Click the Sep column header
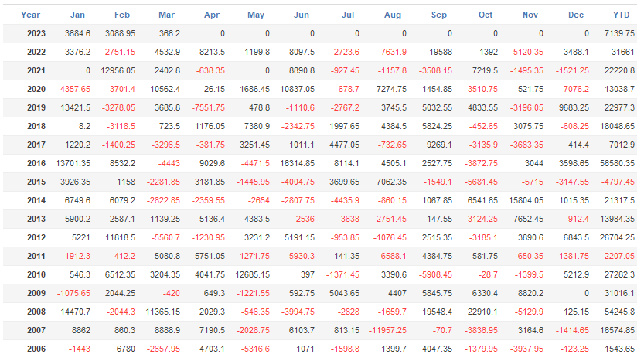The height and width of the screenshot is (361, 644). pos(439,15)
